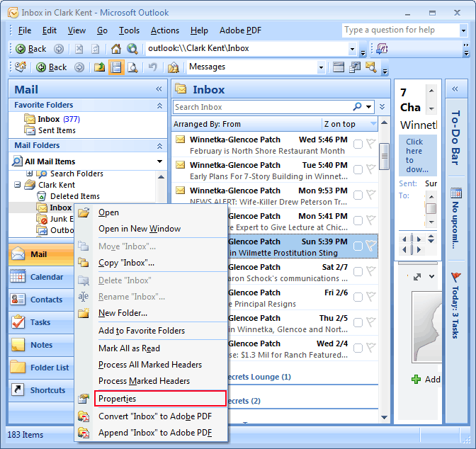Open the address bar dropdown
The height and width of the screenshot is (449, 476).
click(352, 49)
